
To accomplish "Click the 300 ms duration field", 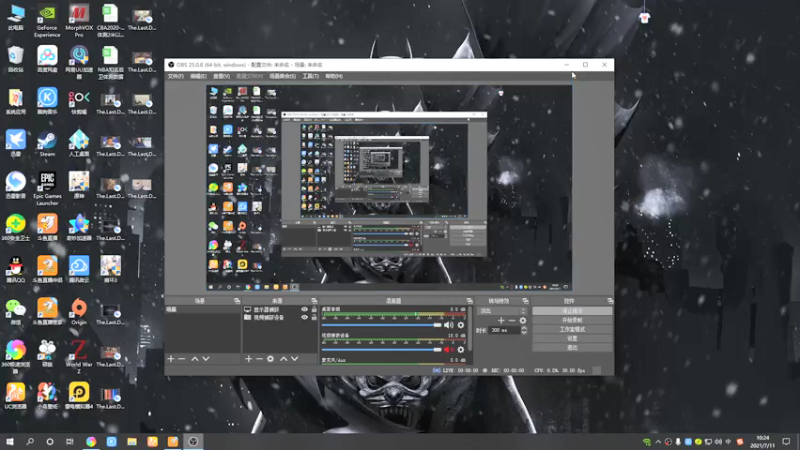I will point(505,331).
